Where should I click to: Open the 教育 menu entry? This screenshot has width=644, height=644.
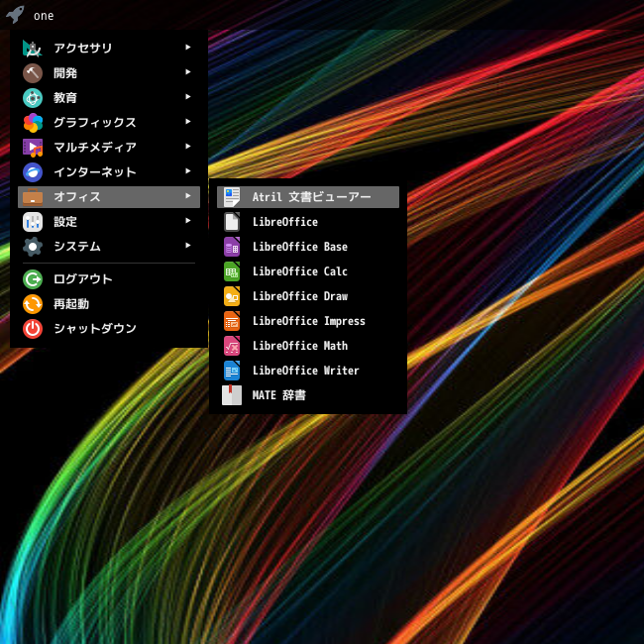109,98
